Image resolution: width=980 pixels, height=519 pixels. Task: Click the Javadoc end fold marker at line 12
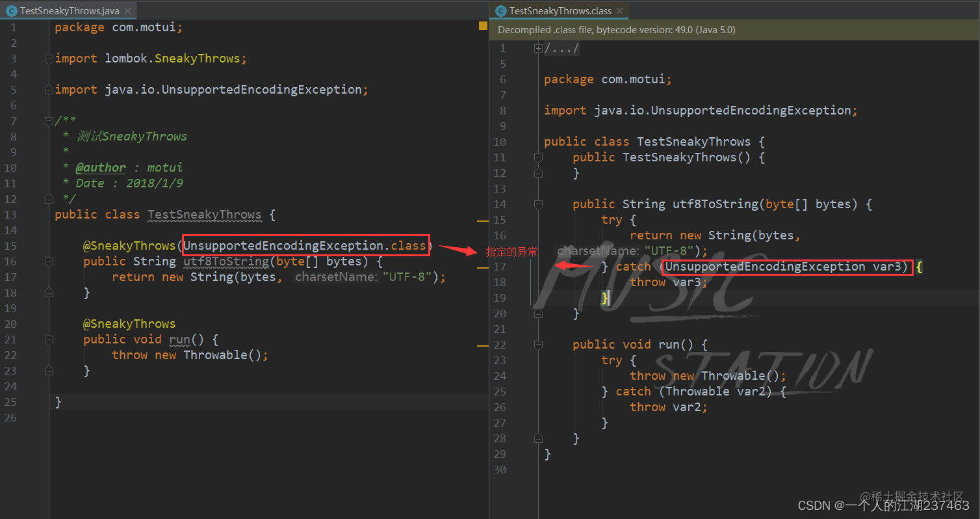[49, 199]
